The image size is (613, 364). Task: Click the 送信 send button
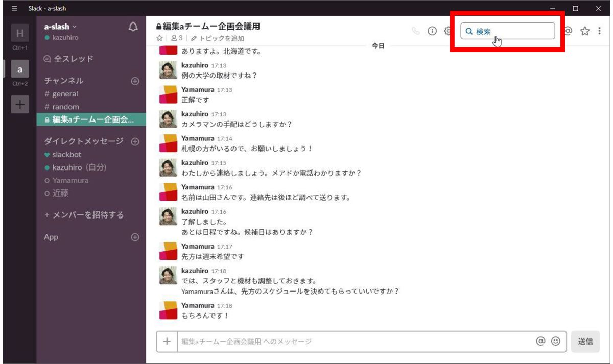(585, 342)
